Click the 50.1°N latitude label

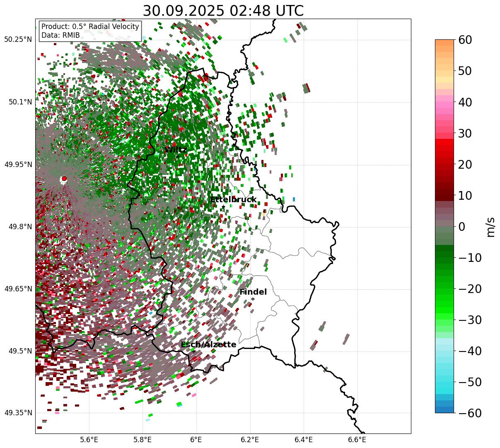(x=20, y=102)
